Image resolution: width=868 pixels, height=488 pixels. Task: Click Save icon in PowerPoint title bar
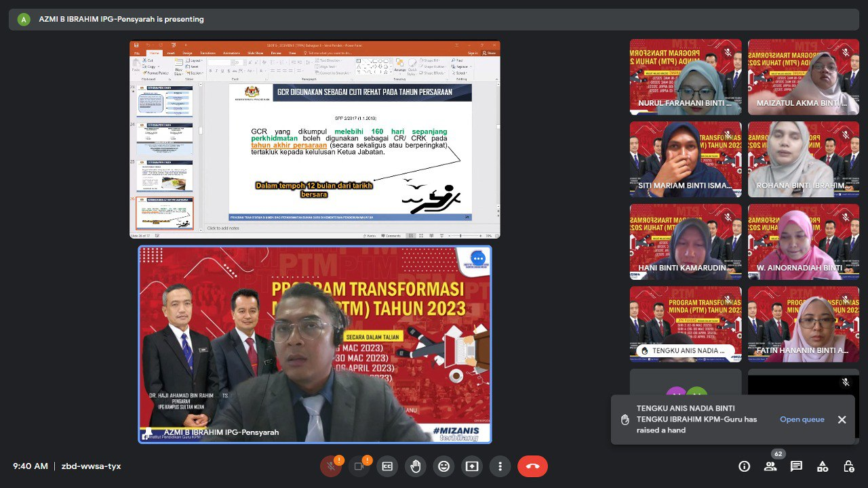(136, 45)
